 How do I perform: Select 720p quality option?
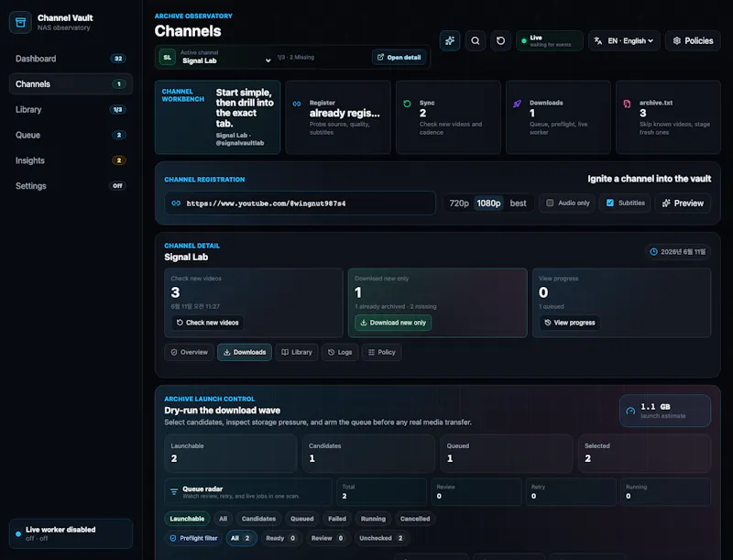(x=459, y=203)
